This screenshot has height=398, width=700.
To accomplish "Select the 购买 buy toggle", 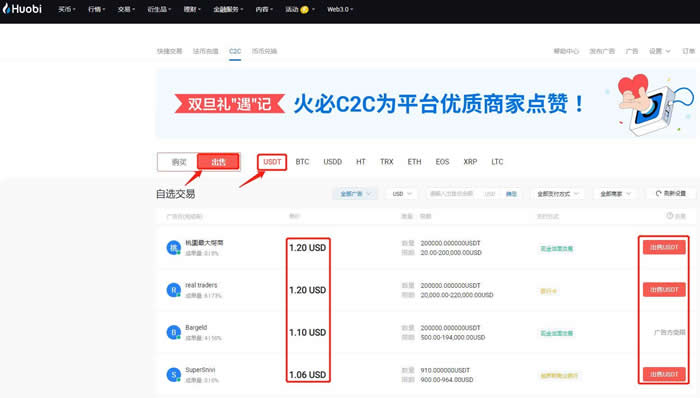I will [x=179, y=162].
